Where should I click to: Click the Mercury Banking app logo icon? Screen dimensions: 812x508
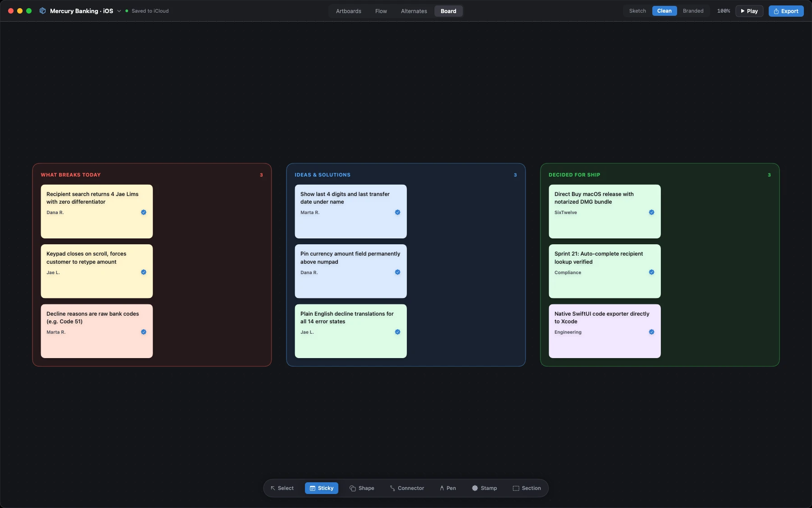click(x=42, y=11)
